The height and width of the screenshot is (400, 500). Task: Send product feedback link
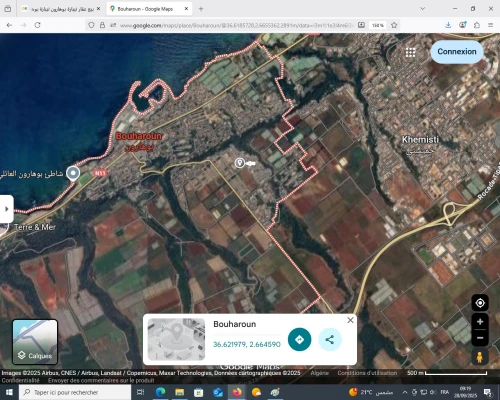pyautogui.click(x=101, y=380)
